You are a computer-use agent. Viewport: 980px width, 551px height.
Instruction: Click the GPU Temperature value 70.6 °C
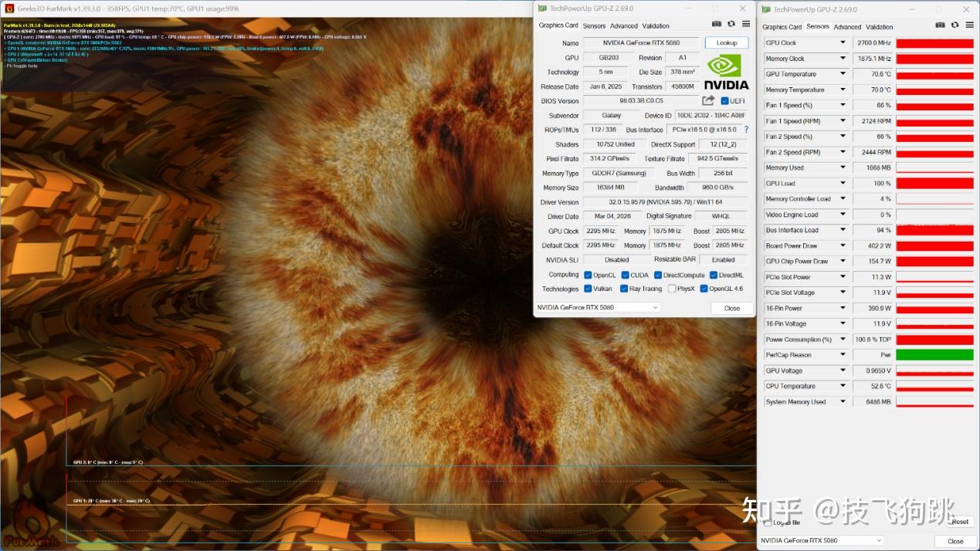pos(873,74)
